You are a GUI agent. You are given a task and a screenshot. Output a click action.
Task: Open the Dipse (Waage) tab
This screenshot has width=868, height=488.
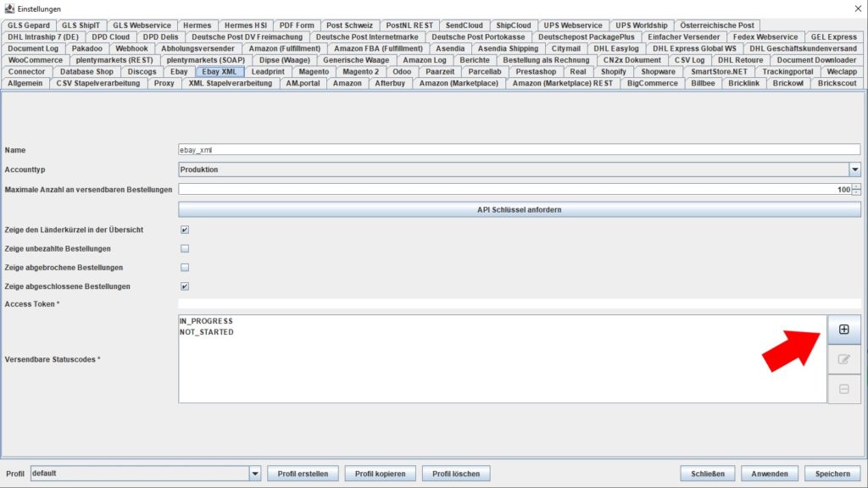[x=285, y=60]
